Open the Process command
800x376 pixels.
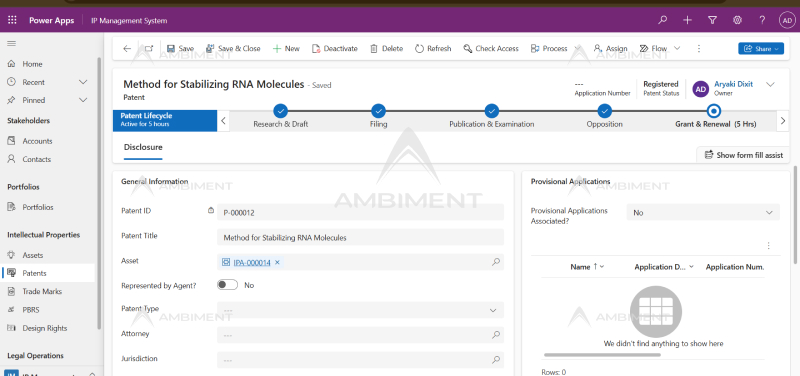(549, 48)
